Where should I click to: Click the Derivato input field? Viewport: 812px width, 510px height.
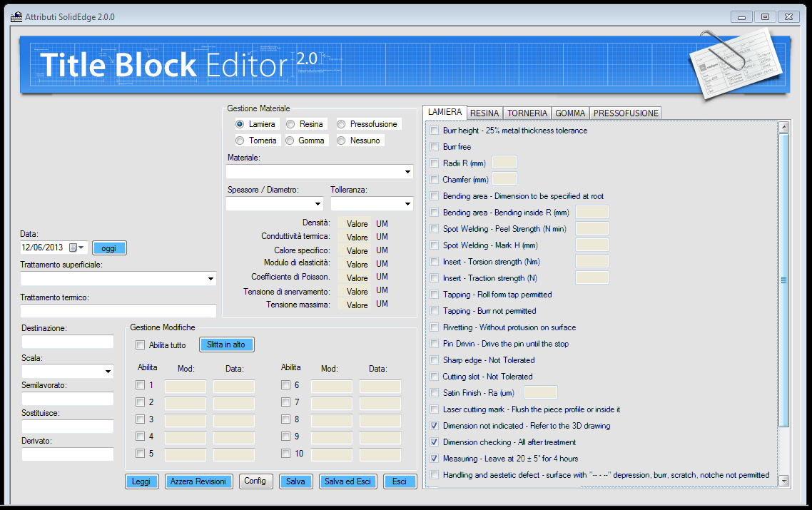(67, 454)
